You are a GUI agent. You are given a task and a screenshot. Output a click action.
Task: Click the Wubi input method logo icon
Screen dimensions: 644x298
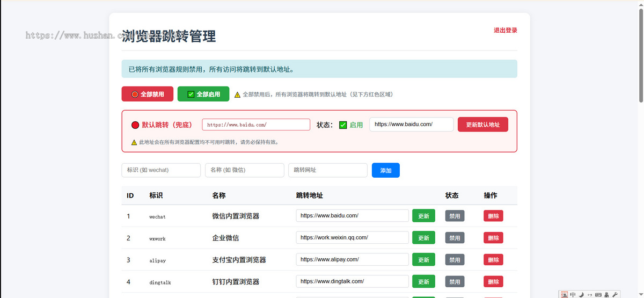(x=564, y=294)
